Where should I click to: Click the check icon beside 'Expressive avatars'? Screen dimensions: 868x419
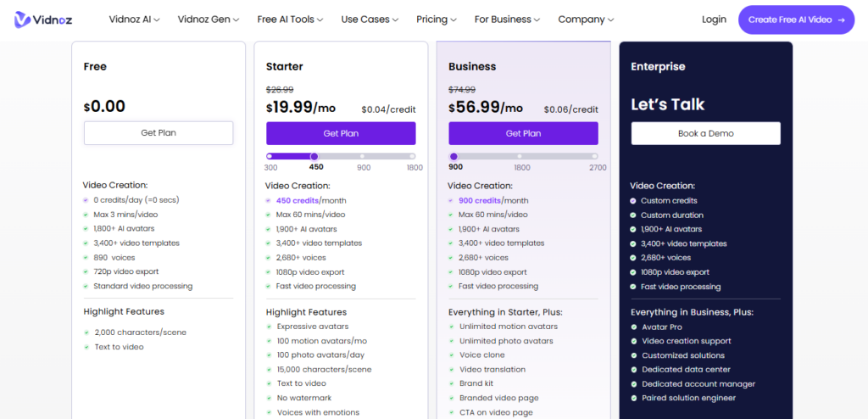[x=269, y=327]
